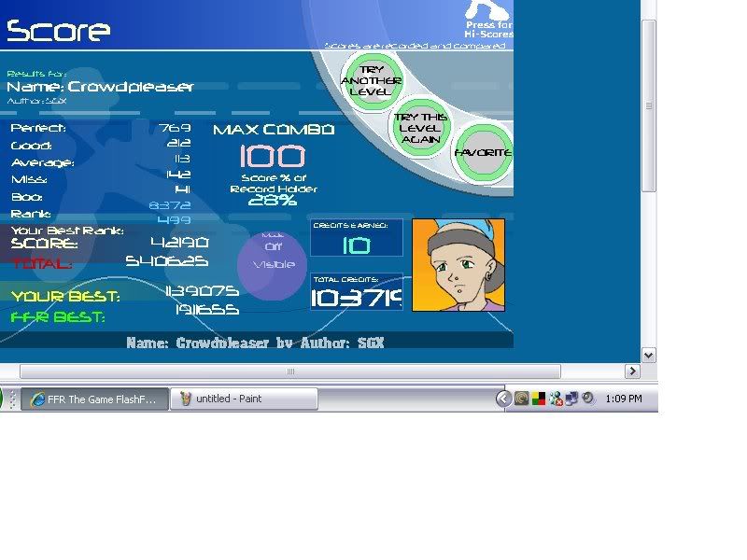Switch to the FFR The Game taskbar window
This screenshot has width=747, height=560.
coord(93,399)
